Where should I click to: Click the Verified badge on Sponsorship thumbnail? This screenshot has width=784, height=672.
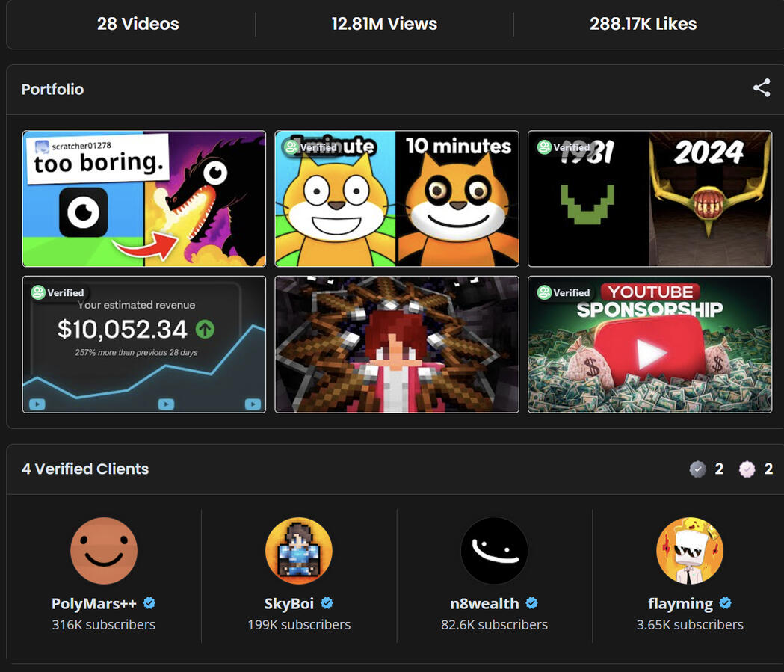click(x=564, y=293)
